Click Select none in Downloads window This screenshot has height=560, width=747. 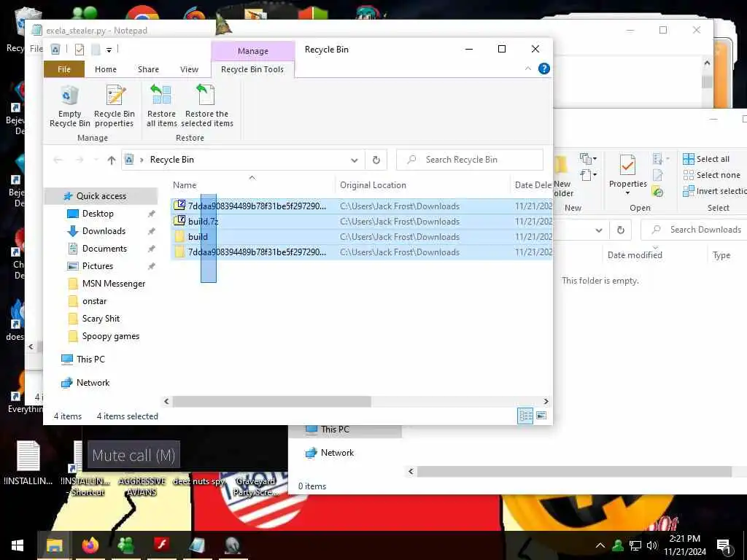[711, 175]
